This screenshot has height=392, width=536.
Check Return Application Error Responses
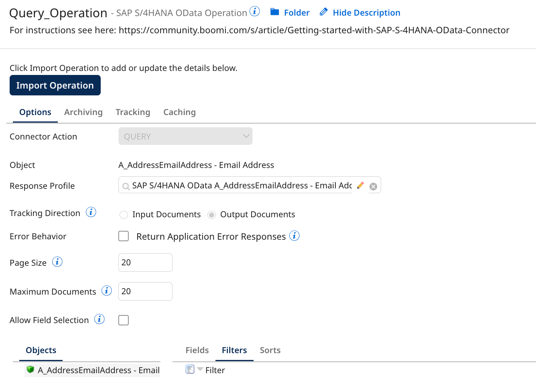coord(124,236)
